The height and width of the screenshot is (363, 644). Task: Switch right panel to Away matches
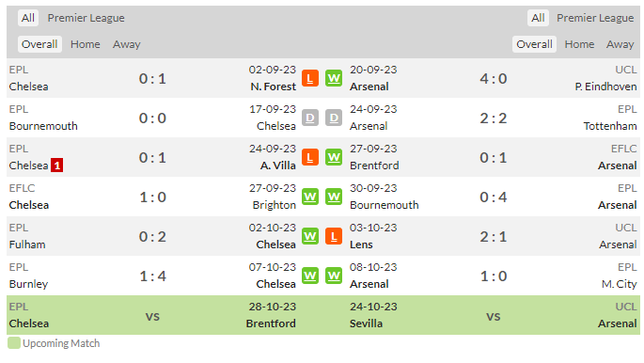tap(620, 44)
